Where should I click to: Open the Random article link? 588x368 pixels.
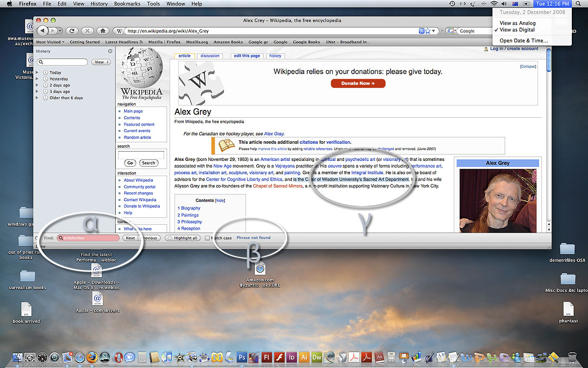tap(137, 137)
